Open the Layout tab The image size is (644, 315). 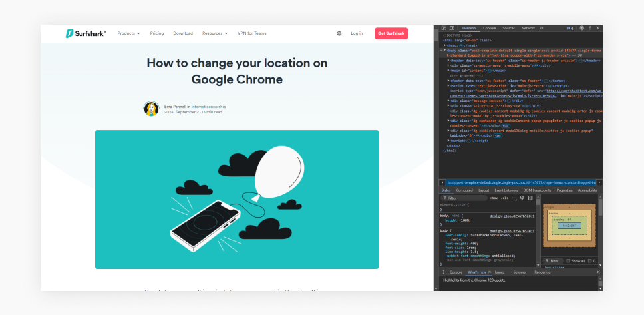tap(484, 190)
